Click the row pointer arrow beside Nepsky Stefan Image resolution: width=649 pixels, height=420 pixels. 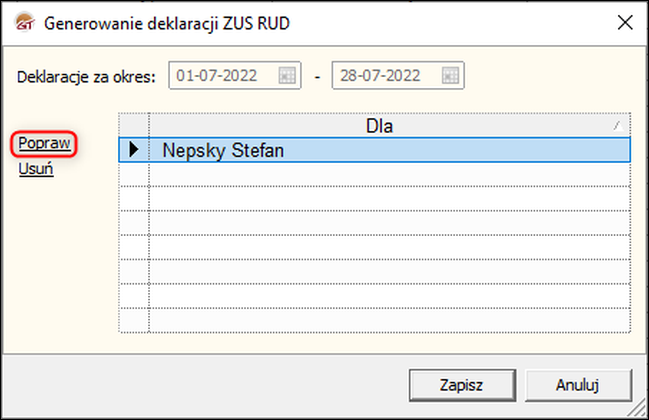tap(134, 149)
